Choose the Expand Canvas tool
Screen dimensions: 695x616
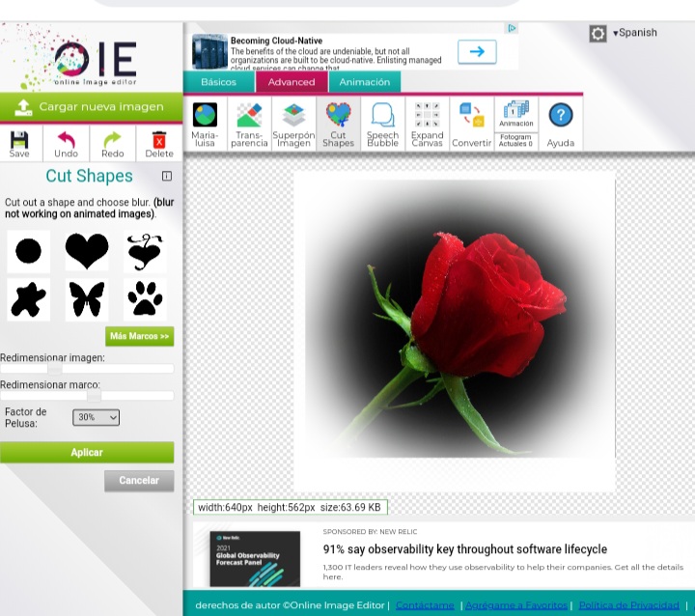click(x=427, y=123)
